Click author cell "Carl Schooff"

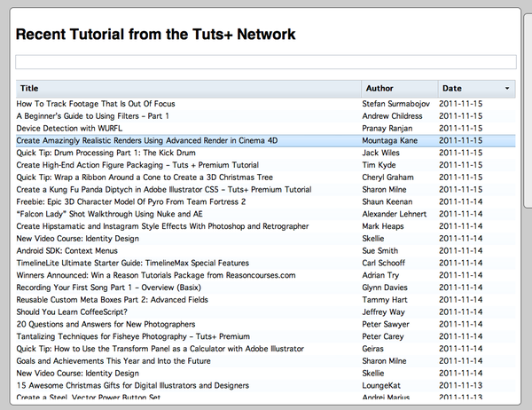point(383,263)
